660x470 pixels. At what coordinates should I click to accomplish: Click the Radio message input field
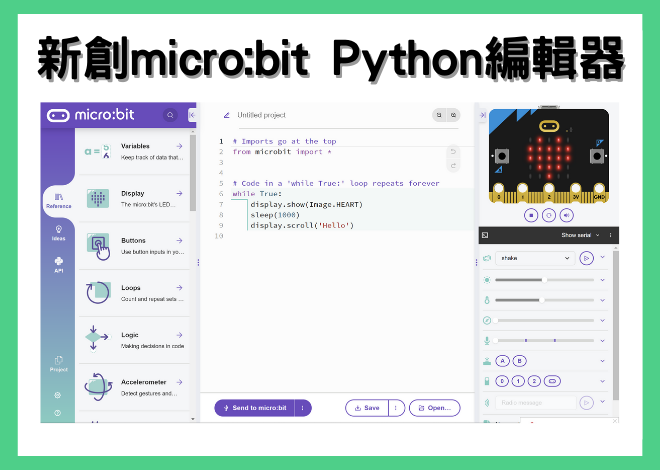tap(535, 403)
